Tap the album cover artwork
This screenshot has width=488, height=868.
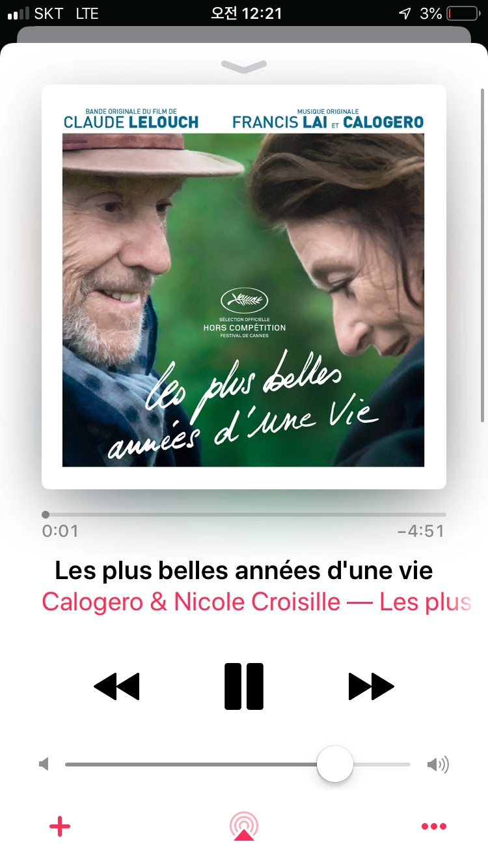[x=244, y=287]
